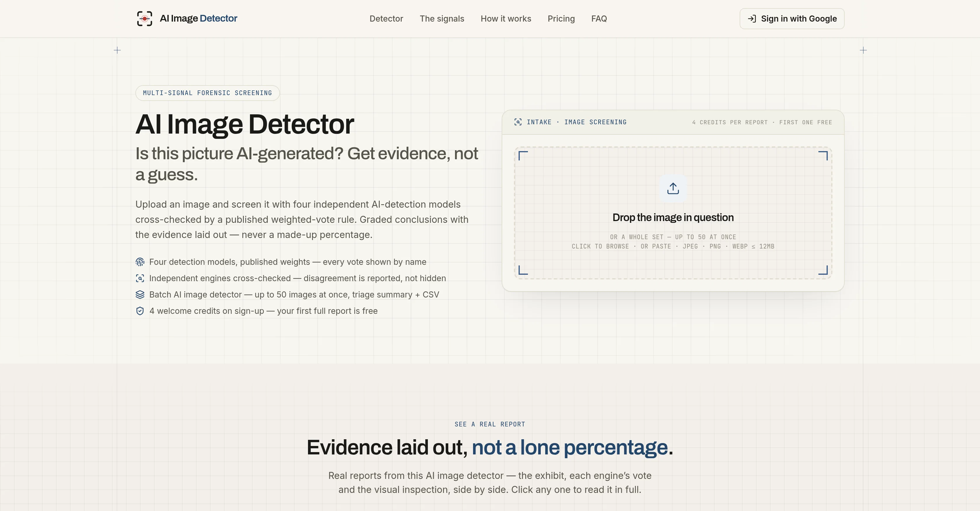Click the scan icon beside INTAKE label
The image size is (980, 511).
point(518,122)
